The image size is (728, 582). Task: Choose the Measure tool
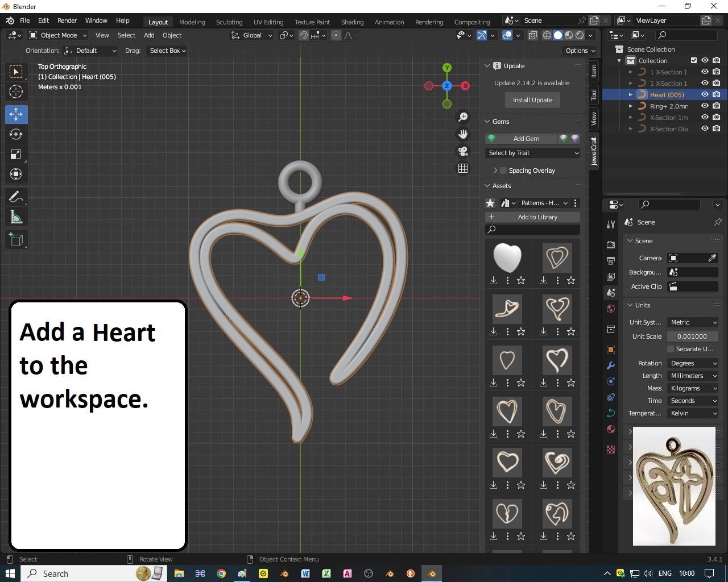point(16,218)
